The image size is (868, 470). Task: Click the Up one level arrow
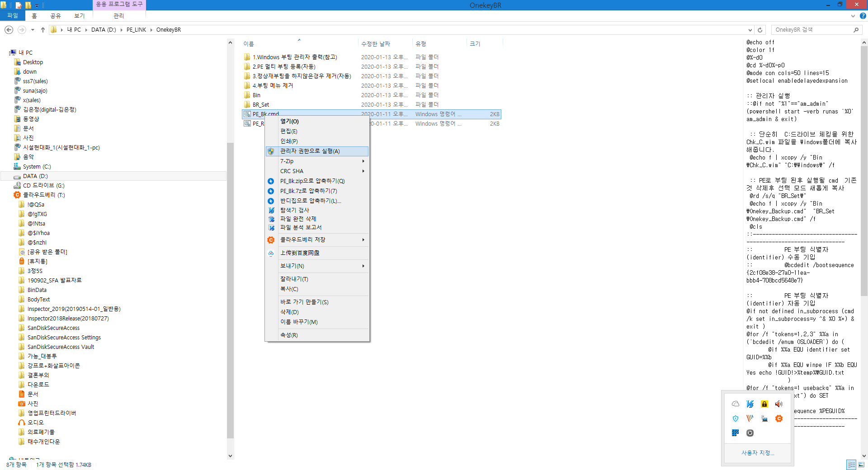[x=43, y=30]
